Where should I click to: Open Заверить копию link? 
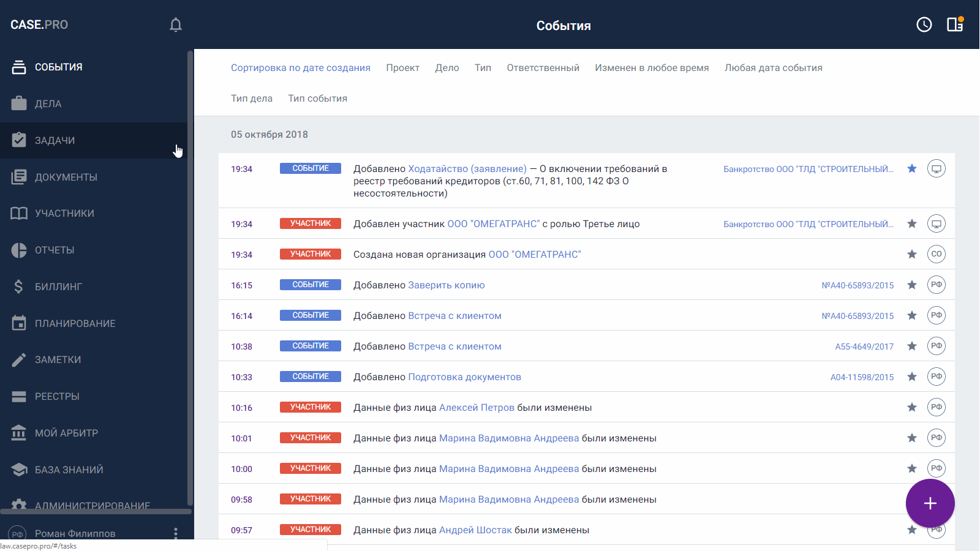pyautogui.click(x=447, y=285)
